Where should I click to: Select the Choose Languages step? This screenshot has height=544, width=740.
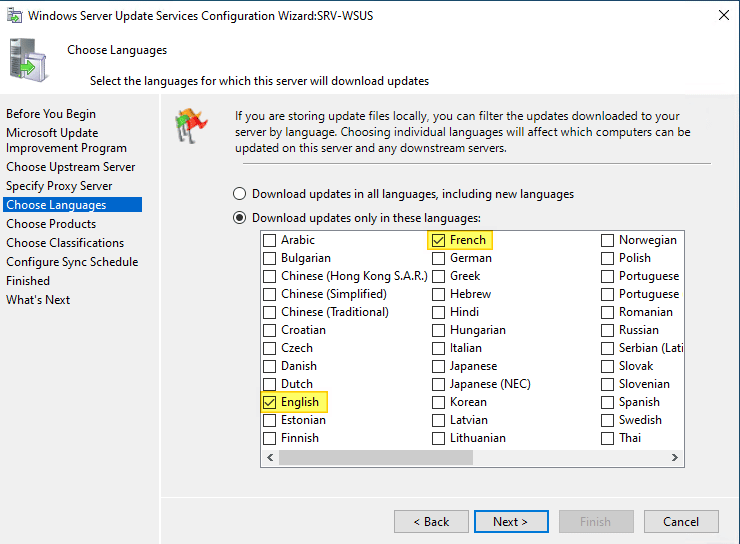point(72,205)
